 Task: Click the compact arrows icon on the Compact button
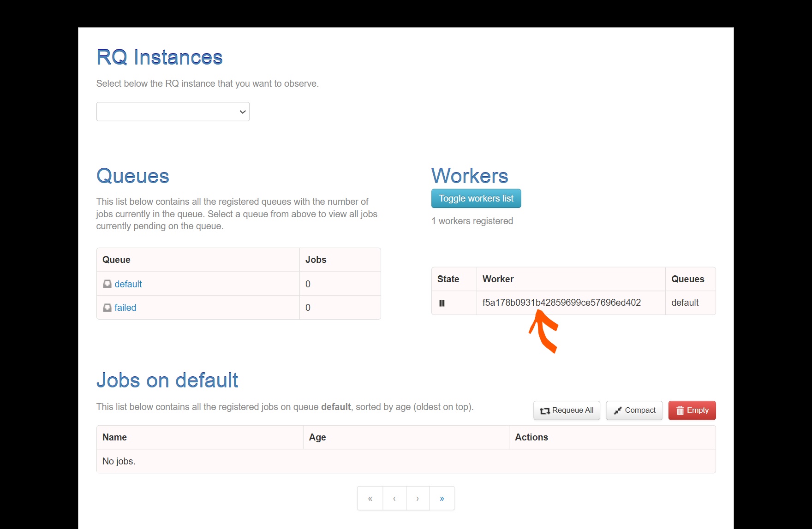coord(617,410)
